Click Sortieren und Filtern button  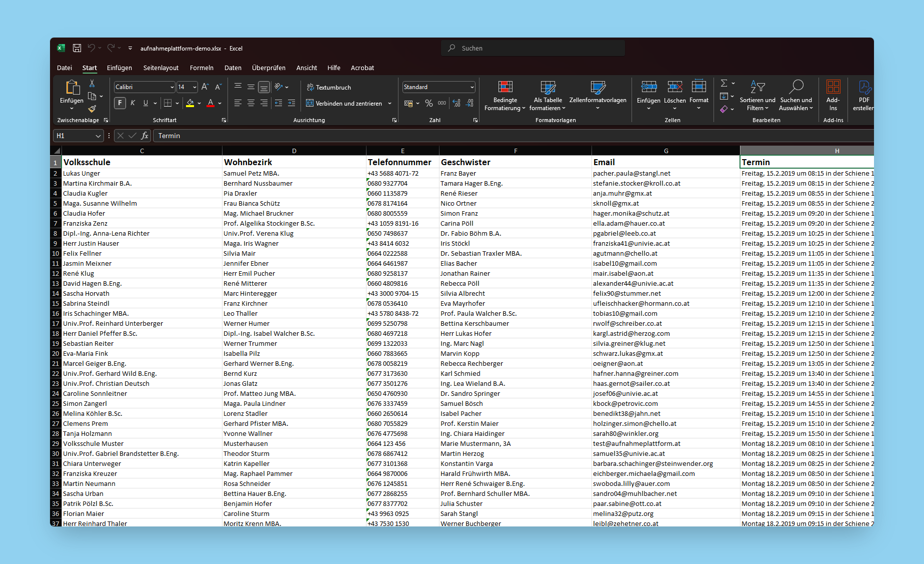(x=757, y=95)
